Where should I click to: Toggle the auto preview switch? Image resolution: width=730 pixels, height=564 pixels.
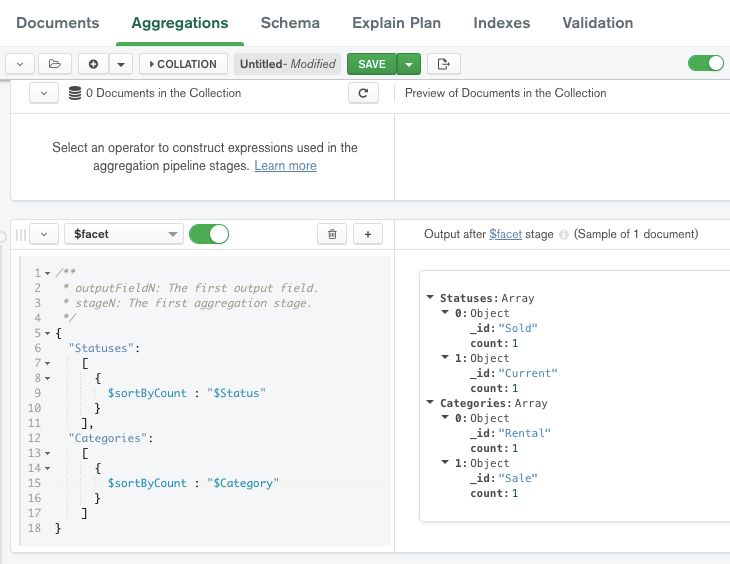pyautogui.click(x=705, y=63)
